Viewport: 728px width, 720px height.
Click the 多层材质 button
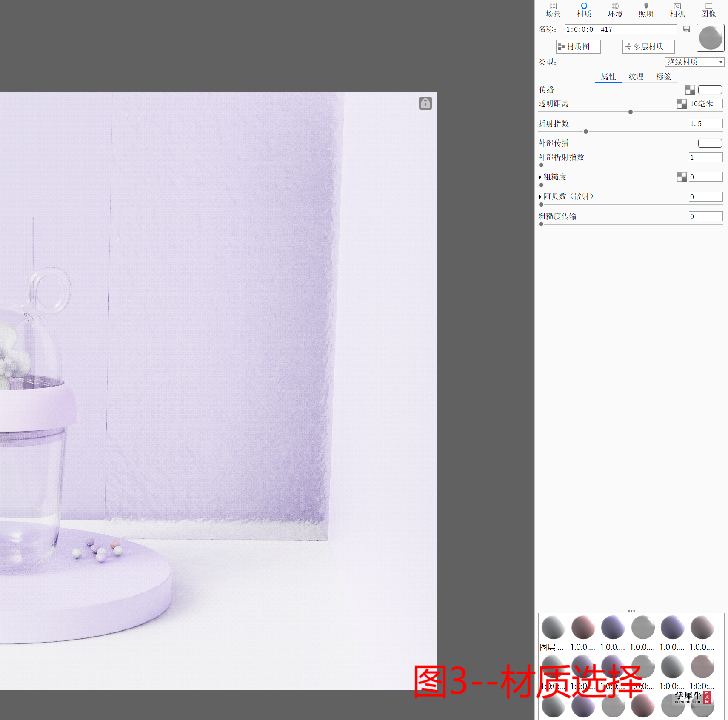pos(648,46)
